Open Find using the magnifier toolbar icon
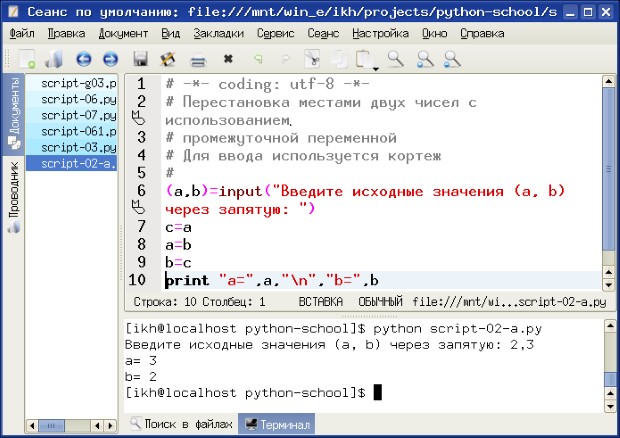Screen dimensions: 620x438 tap(396, 59)
